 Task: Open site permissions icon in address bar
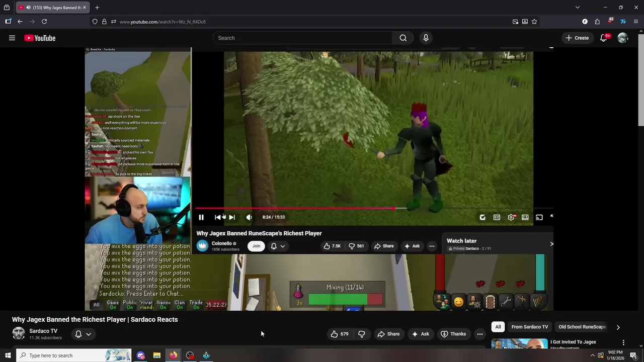tap(114, 22)
